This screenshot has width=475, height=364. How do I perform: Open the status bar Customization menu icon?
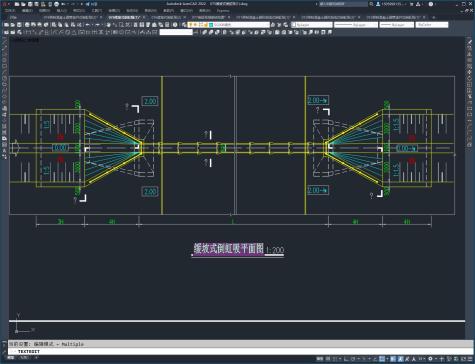(x=470, y=359)
